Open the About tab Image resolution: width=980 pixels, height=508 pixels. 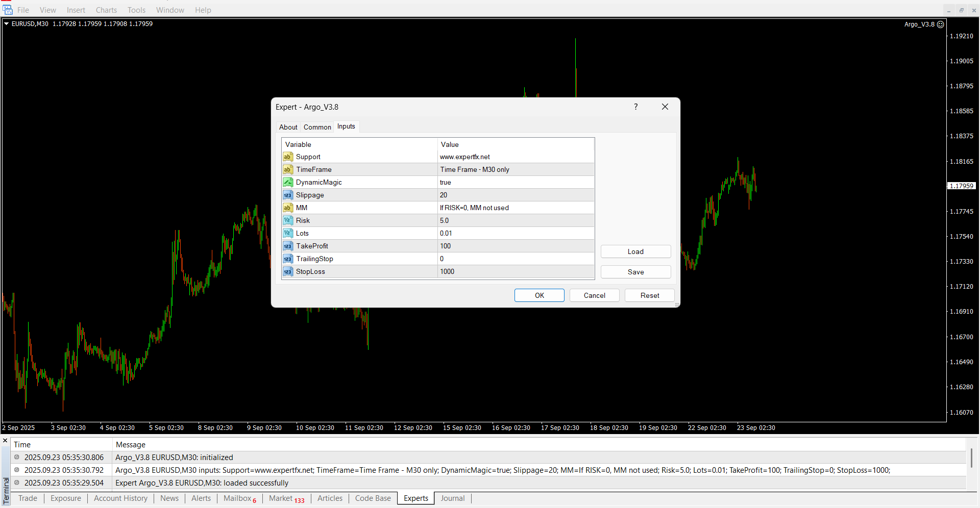pos(288,127)
